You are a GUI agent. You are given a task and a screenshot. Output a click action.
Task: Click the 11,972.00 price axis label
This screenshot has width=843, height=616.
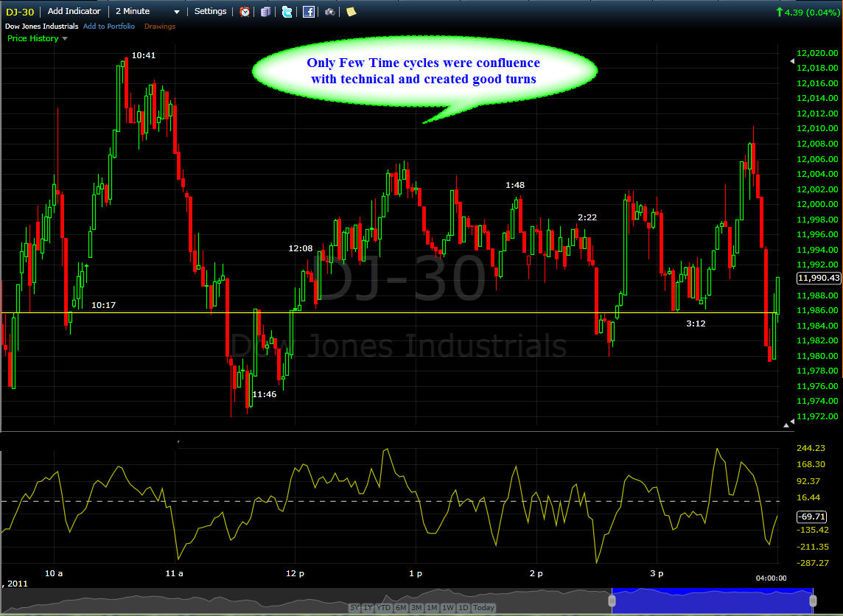817,416
